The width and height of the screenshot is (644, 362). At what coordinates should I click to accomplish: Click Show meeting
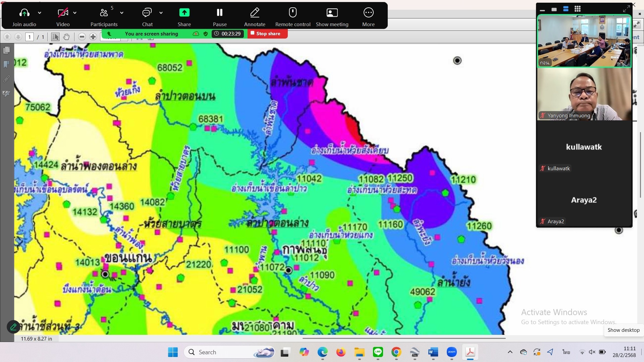coord(332,13)
